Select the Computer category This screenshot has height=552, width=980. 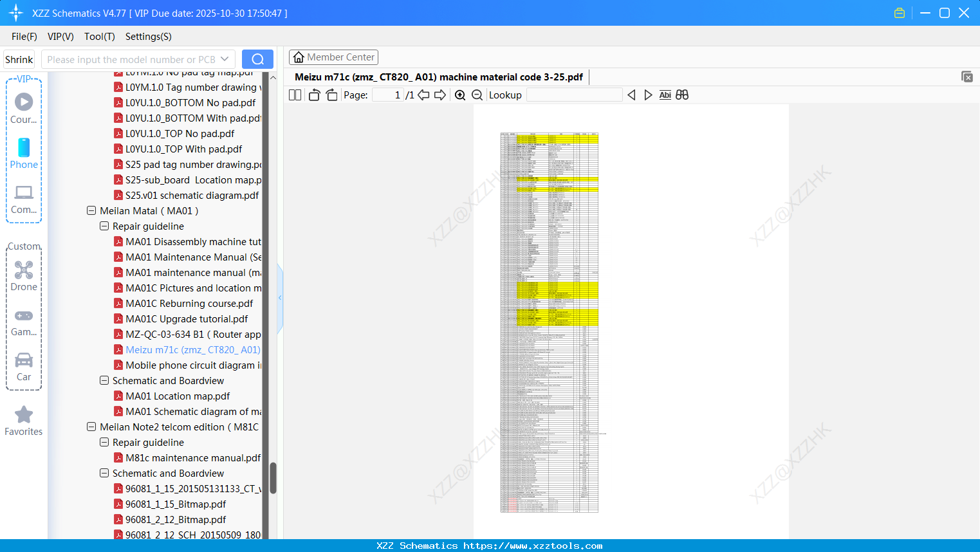(x=24, y=199)
